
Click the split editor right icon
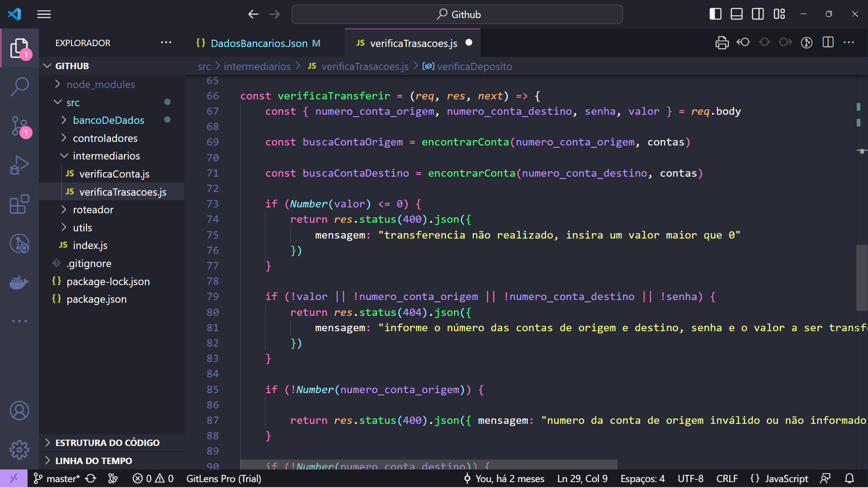pyautogui.click(x=828, y=42)
